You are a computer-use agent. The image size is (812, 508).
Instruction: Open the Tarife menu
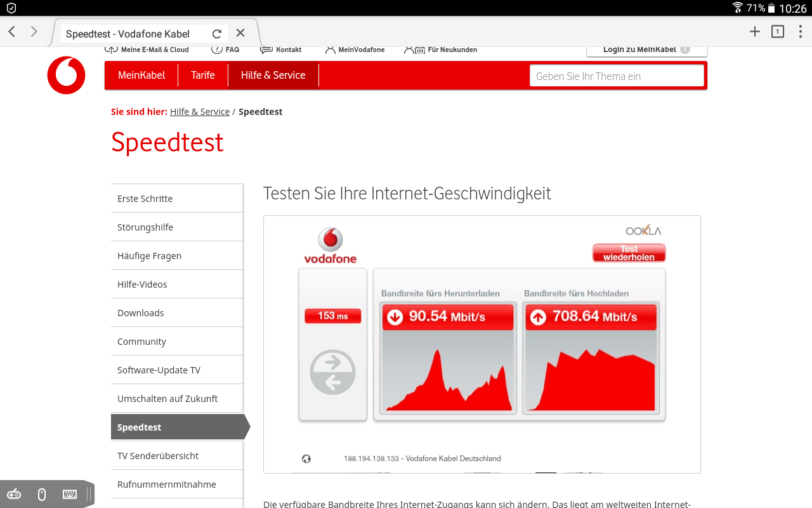203,75
